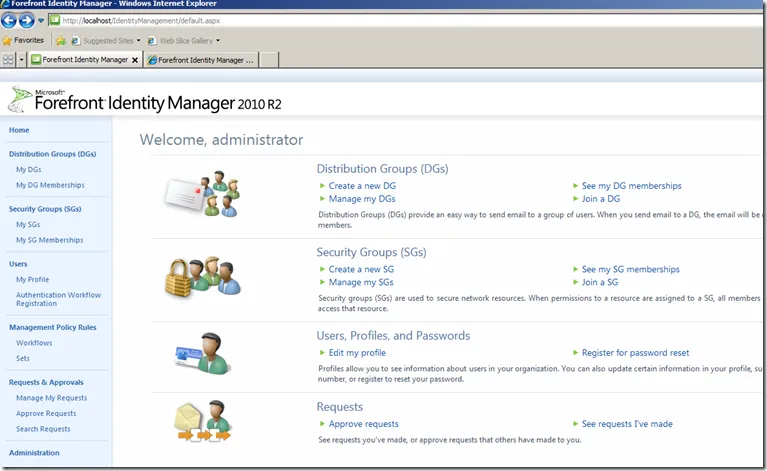This screenshot has height=471, width=767.
Task: Click the Web Slice Gallery favicon
Action: tap(152, 41)
